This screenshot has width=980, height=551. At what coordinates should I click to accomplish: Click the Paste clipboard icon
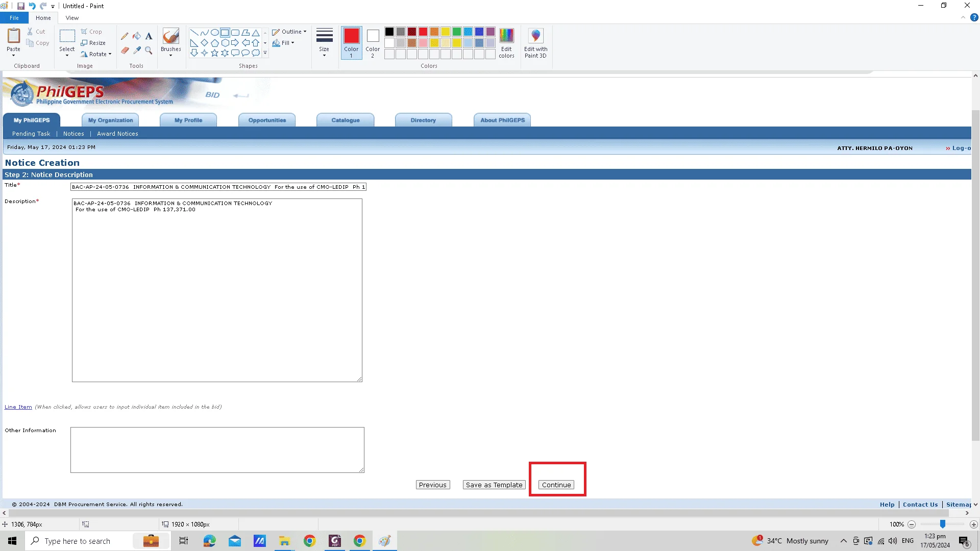14,36
